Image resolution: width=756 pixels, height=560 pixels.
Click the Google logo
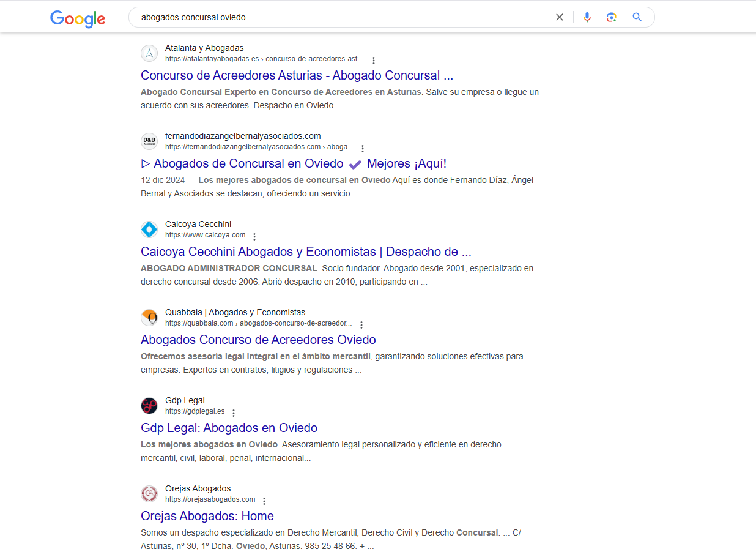pyautogui.click(x=78, y=18)
